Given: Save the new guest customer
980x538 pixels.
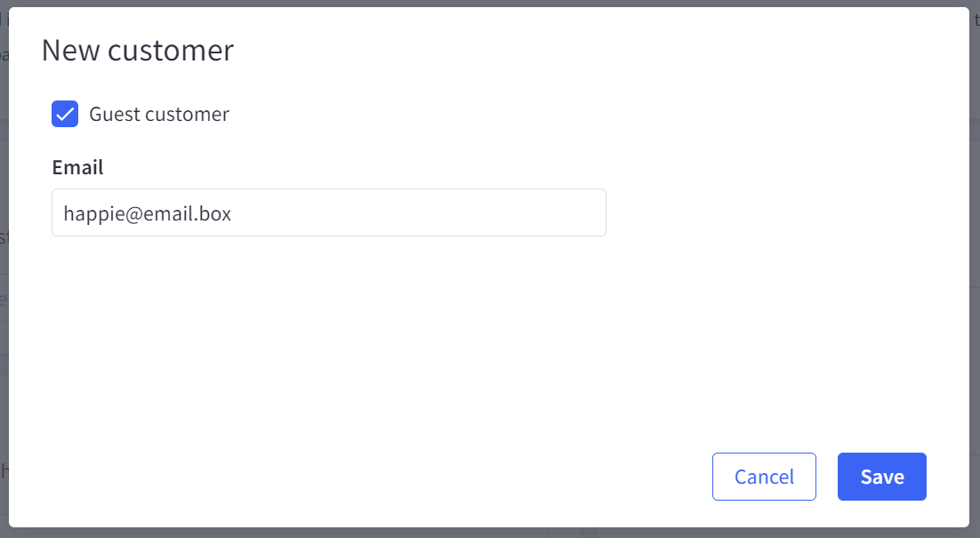Looking at the screenshot, I should 881,477.
